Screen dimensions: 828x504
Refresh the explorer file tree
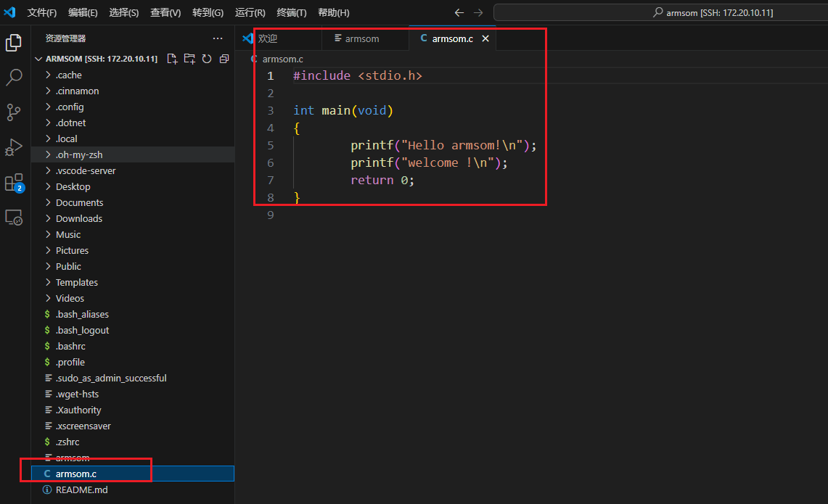[x=207, y=59]
